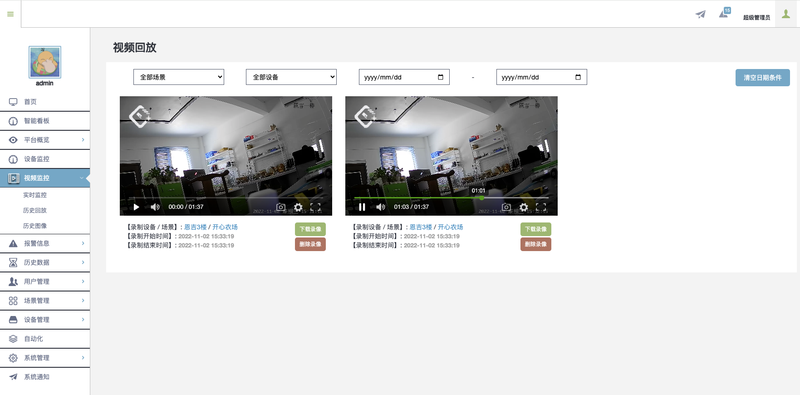This screenshot has width=800, height=395.
Task: Pause the second video recording
Action: (362, 207)
